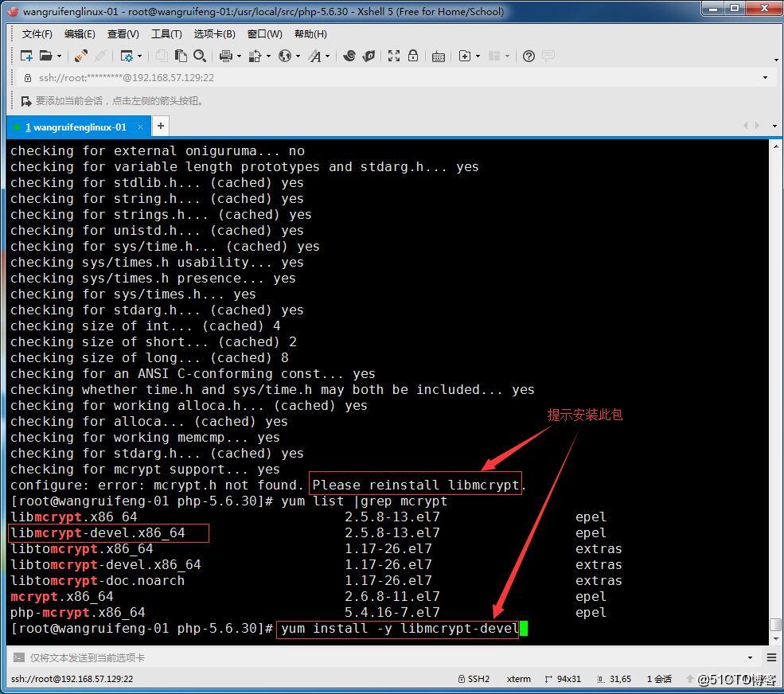Click the 31,65 cursor position indicator
The width and height of the screenshot is (784, 694).
pos(614,679)
